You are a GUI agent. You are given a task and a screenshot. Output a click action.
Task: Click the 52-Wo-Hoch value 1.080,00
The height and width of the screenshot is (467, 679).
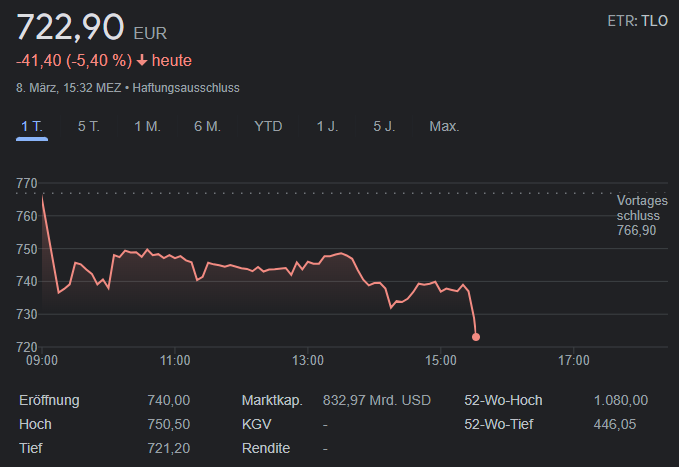[618, 400]
